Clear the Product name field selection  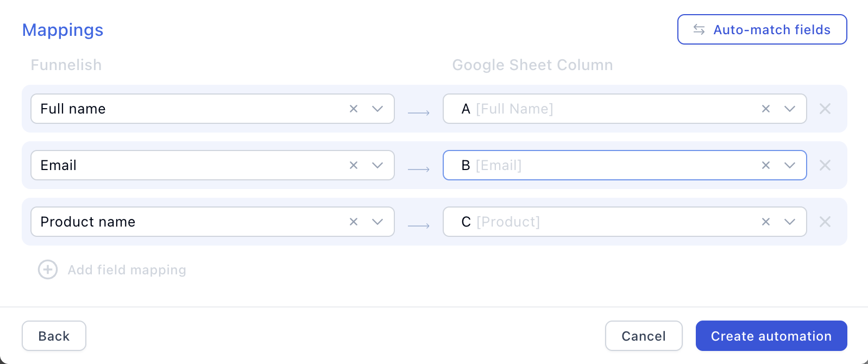click(354, 222)
